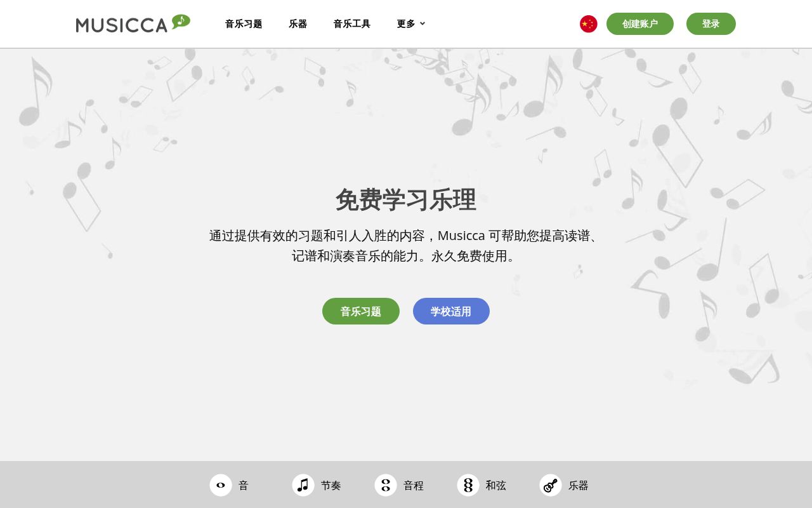Click the 音程 interval icon
The height and width of the screenshot is (508, 812).
point(386,485)
